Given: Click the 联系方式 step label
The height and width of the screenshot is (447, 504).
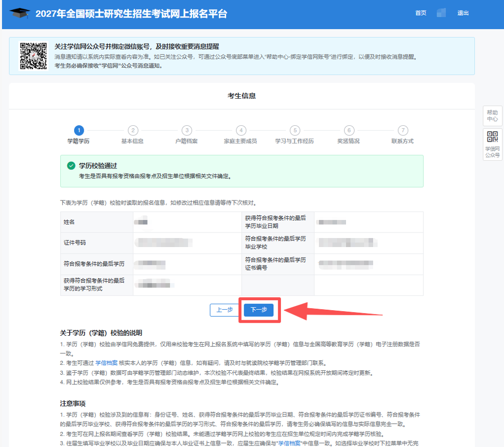Looking at the screenshot, I should 402,141.
